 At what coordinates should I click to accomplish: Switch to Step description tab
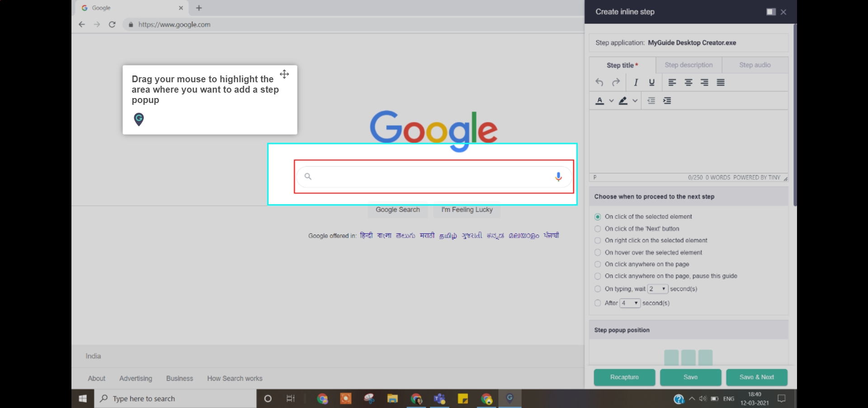[x=689, y=65]
